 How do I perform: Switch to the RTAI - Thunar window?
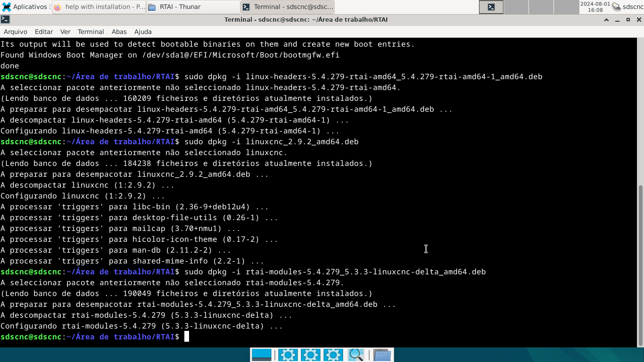tap(193, 7)
